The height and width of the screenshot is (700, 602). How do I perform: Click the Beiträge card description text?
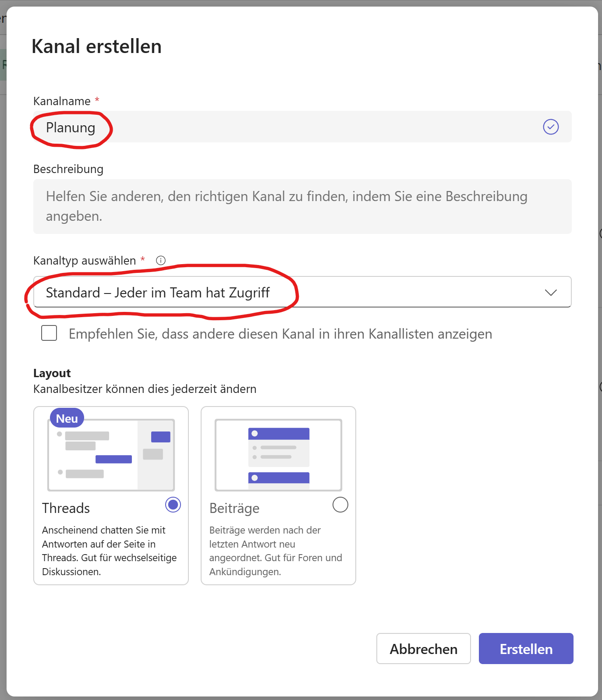point(276,551)
